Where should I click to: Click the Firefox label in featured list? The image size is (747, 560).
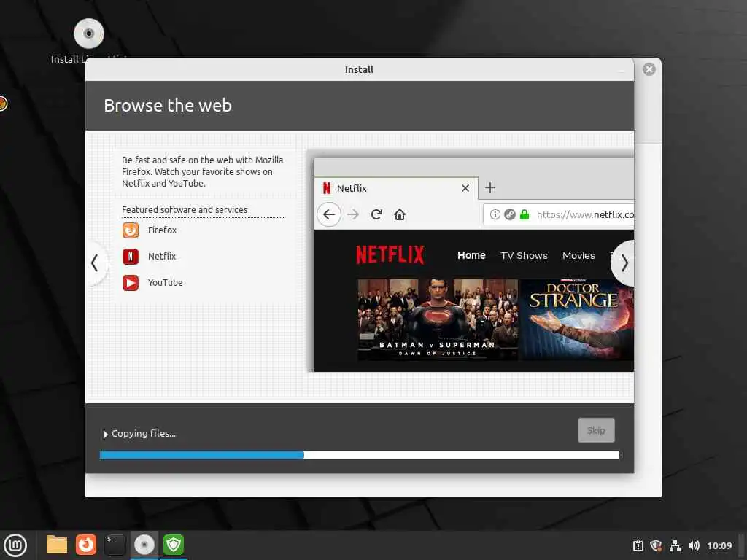(x=162, y=230)
